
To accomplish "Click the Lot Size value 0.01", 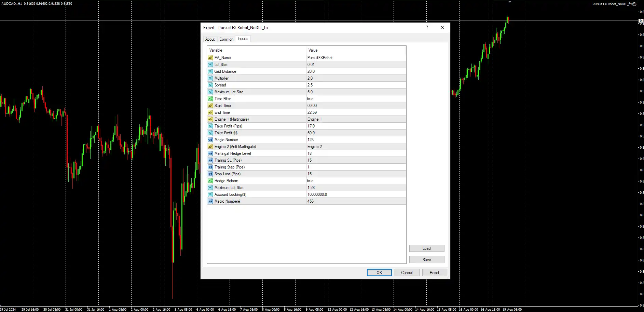I will 311,65.
